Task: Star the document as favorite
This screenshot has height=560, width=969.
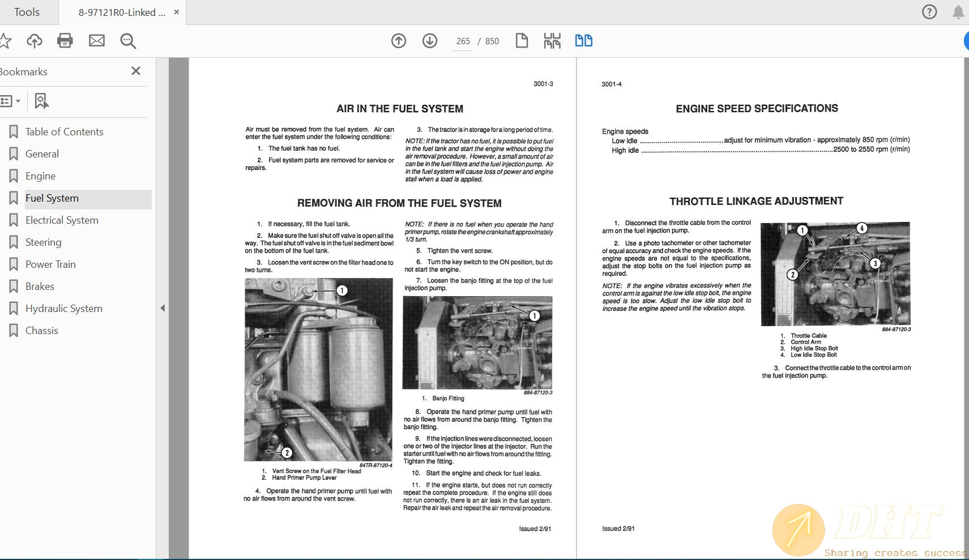Action: (6, 40)
